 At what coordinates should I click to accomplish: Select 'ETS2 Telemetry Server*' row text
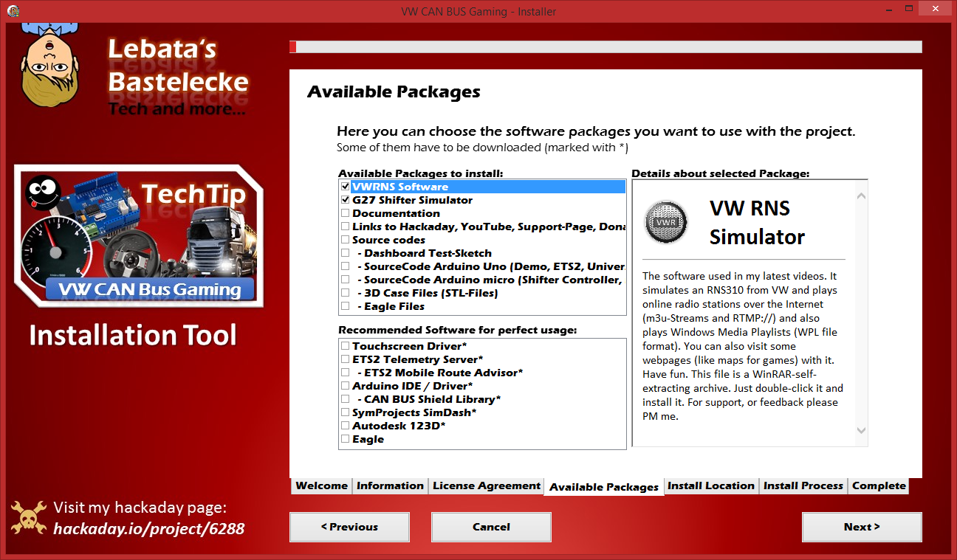(418, 359)
